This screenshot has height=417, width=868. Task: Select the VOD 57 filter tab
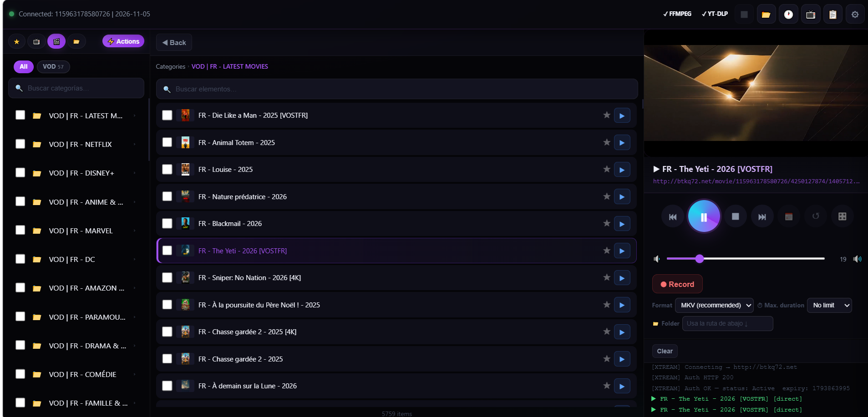[53, 67]
